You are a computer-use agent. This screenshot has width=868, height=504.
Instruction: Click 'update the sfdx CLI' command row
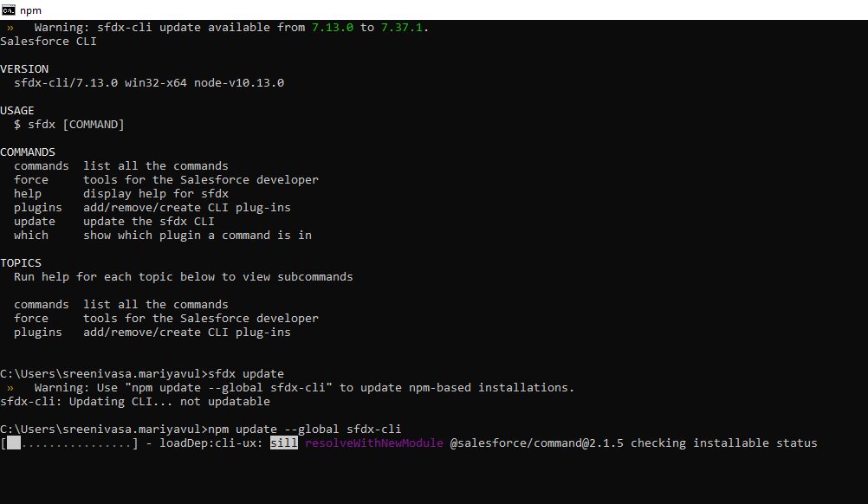pyautogui.click(x=114, y=222)
